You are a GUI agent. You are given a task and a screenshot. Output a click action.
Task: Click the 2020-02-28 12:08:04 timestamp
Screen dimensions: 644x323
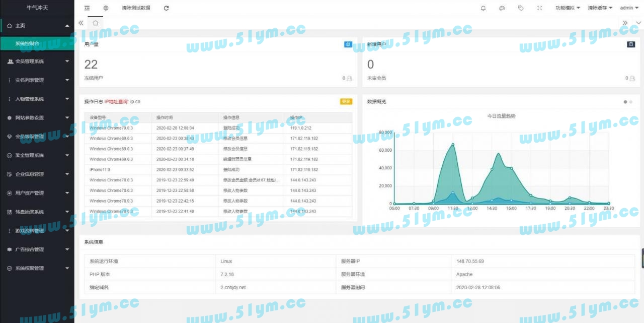(175, 128)
